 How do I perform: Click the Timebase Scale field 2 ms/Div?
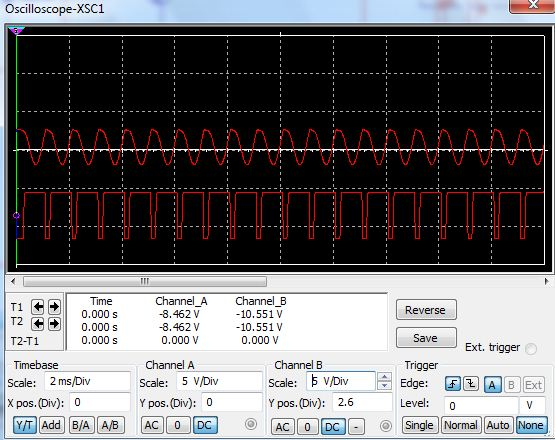tap(87, 381)
